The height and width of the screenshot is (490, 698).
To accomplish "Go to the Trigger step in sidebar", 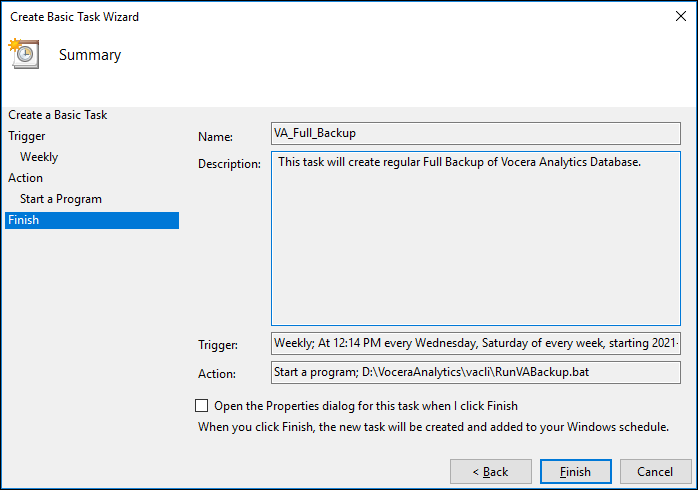I will [27, 136].
